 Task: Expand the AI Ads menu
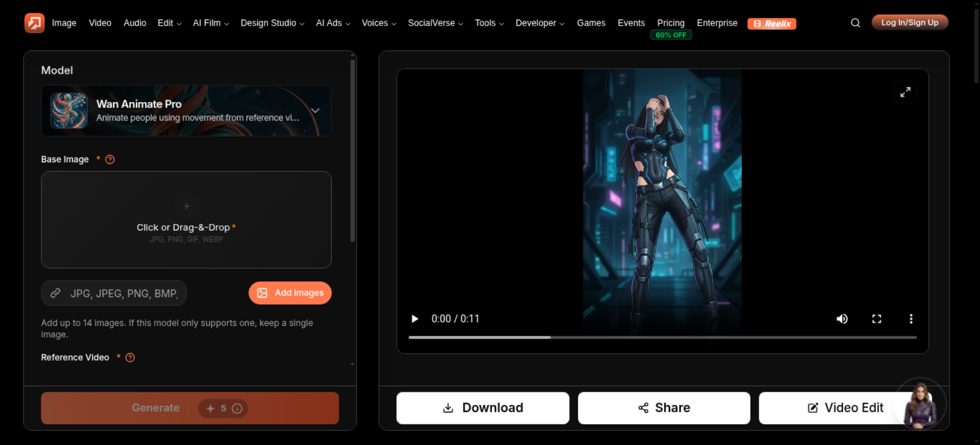pyautogui.click(x=333, y=23)
